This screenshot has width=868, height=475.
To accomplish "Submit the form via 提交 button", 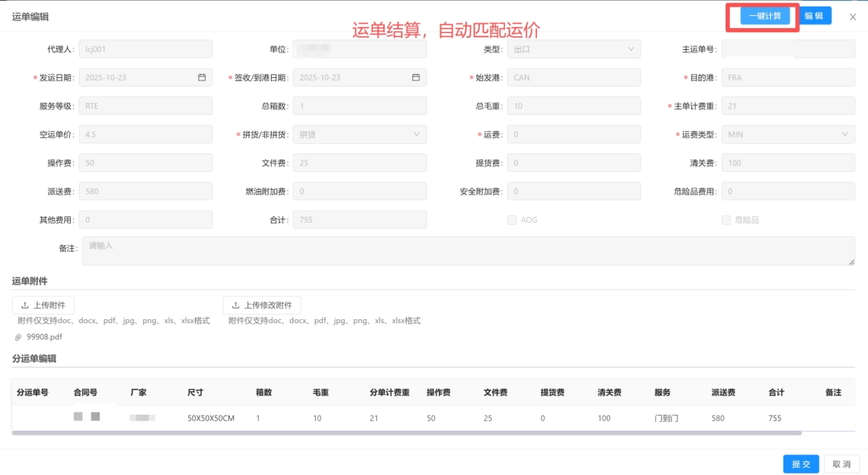I will [800, 464].
